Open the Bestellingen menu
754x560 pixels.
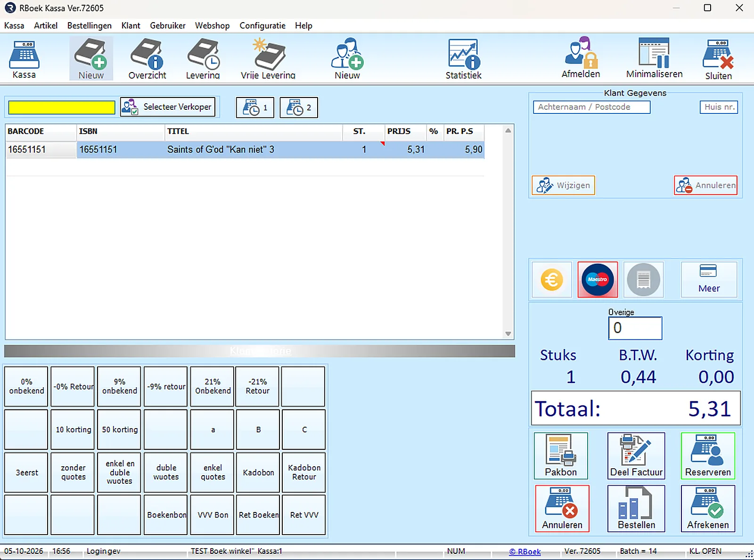pyautogui.click(x=90, y=25)
